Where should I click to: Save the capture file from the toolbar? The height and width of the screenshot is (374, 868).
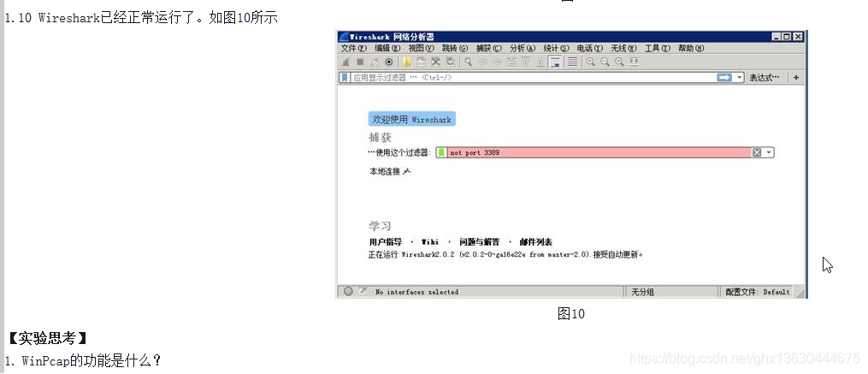[x=422, y=62]
